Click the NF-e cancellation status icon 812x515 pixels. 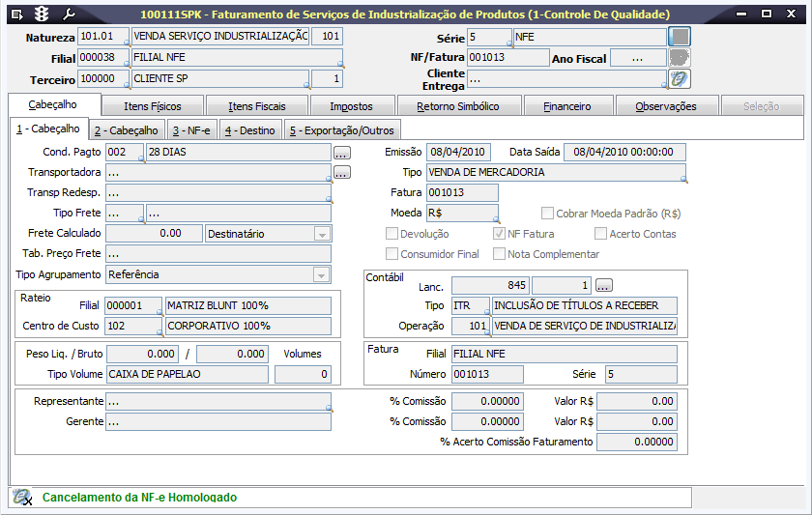pos(21,497)
